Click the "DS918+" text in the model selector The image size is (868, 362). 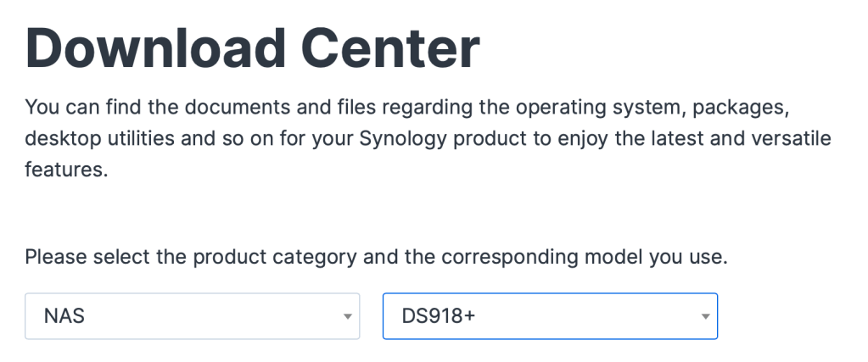pos(440,317)
